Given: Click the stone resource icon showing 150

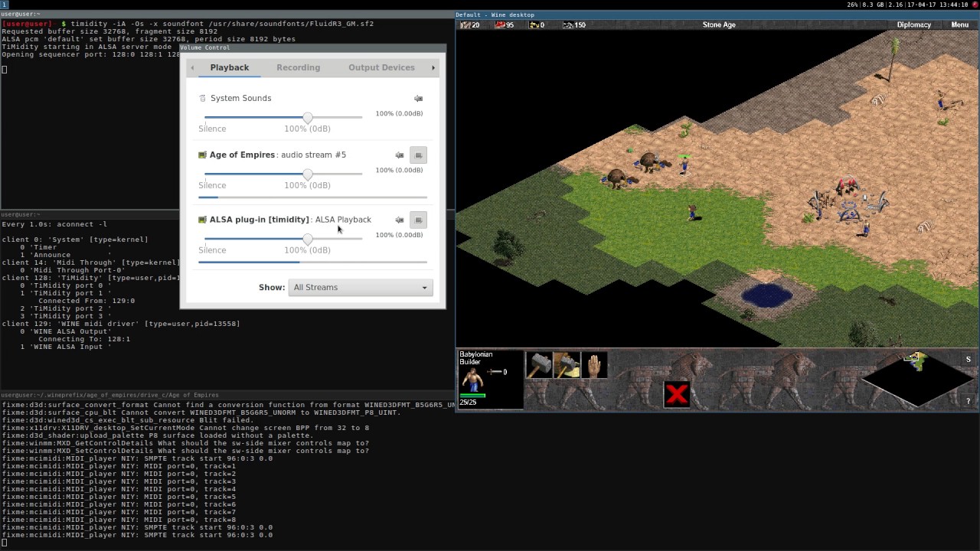Looking at the screenshot, I should [x=568, y=25].
